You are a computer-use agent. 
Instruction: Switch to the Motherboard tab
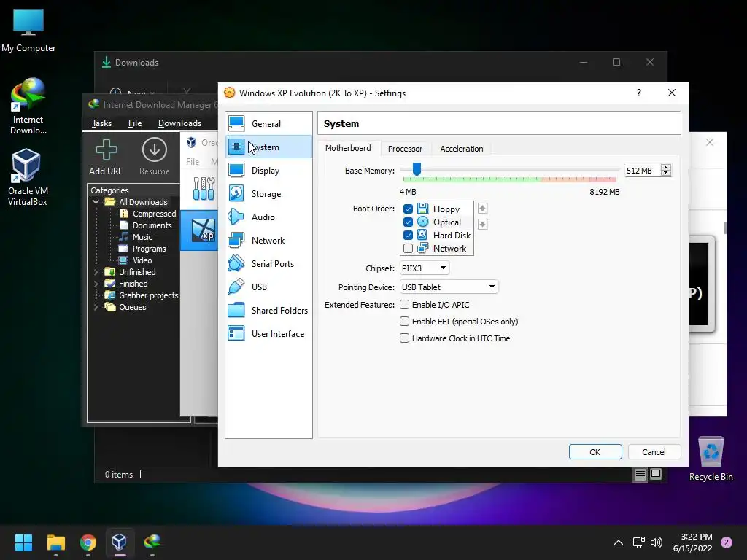(x=348, y=148)
